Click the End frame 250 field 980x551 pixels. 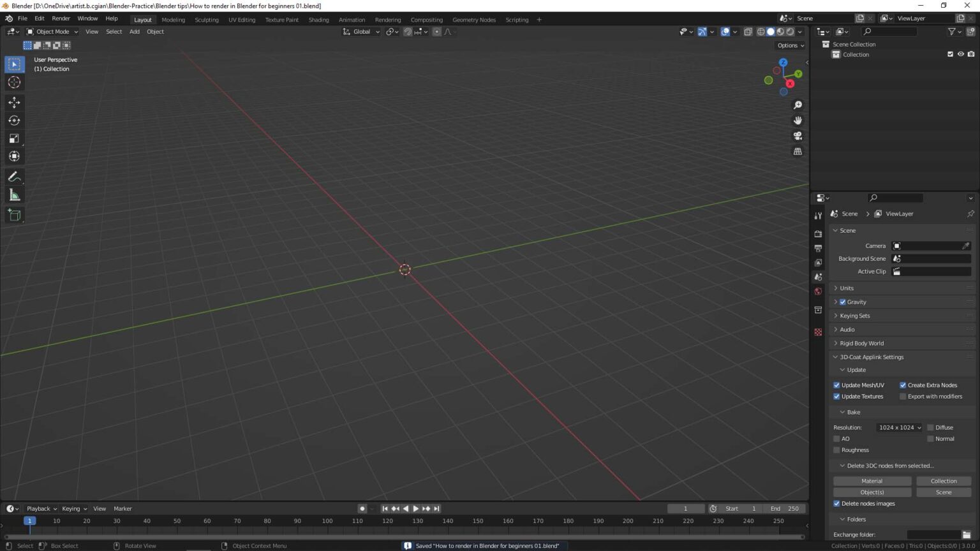tap(784, 509)
